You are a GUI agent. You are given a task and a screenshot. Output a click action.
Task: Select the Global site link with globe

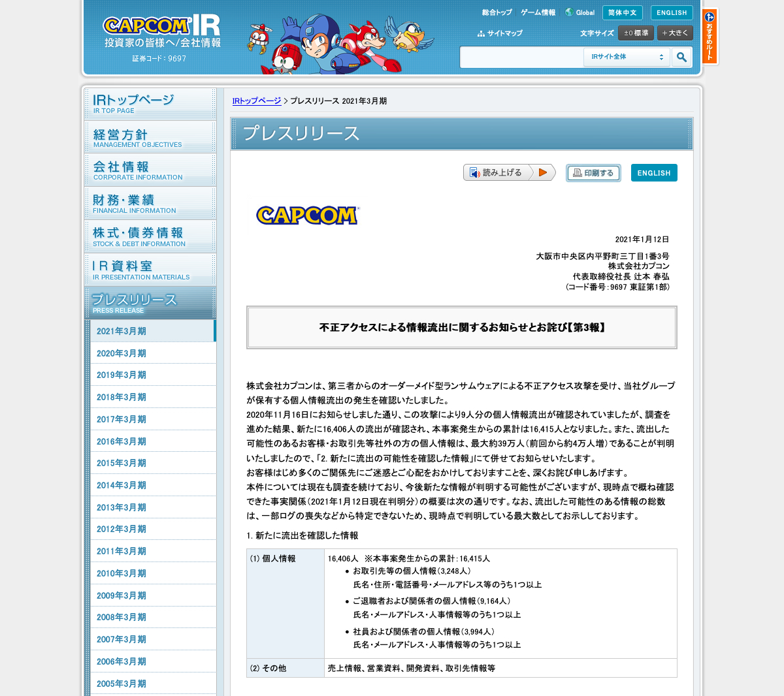(x=580, y=12)
